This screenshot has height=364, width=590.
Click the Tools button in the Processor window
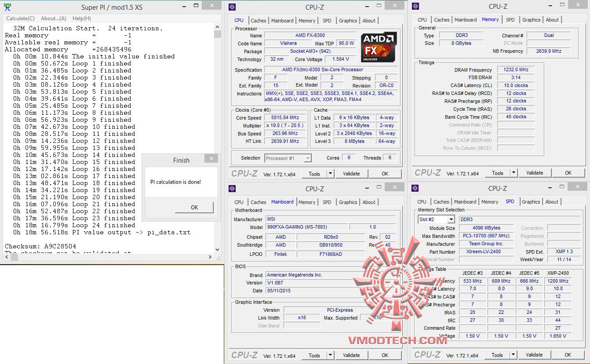(x=314, y=174)
